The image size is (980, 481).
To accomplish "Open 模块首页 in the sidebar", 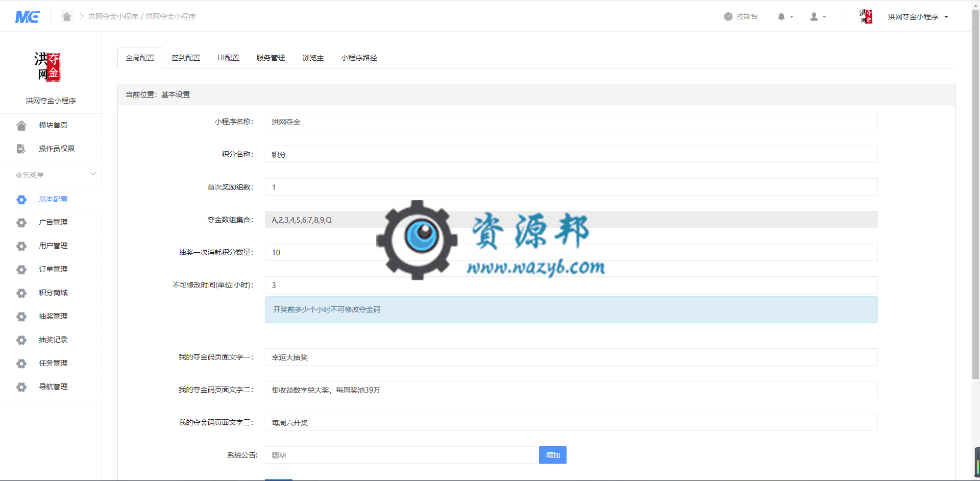I will [x=53, y=125].
